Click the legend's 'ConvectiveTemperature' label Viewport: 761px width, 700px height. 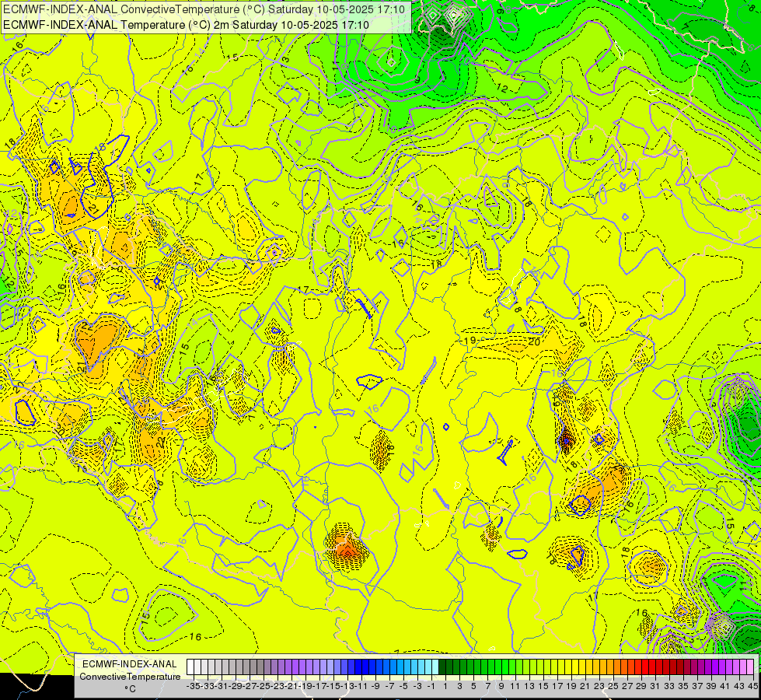[130, 676]
